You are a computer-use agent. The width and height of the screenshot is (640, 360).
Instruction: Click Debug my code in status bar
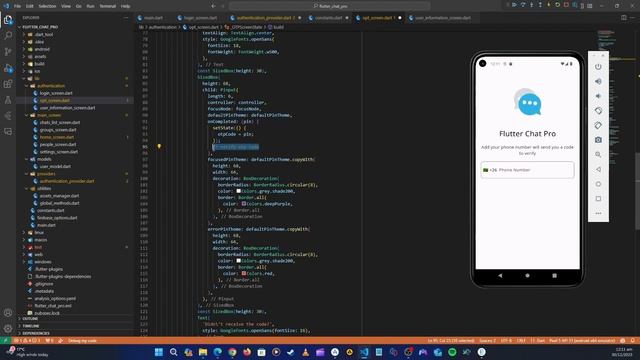coord(82,340)
